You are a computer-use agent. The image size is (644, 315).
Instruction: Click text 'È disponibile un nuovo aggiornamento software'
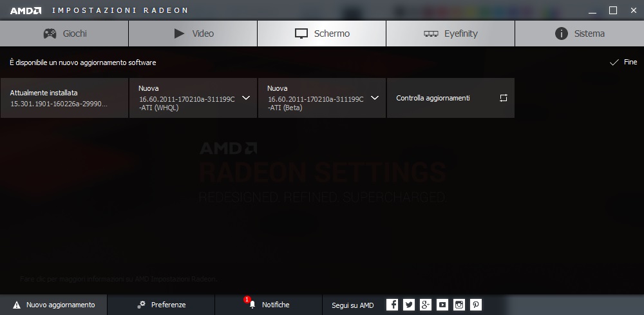tap(83, 63)
